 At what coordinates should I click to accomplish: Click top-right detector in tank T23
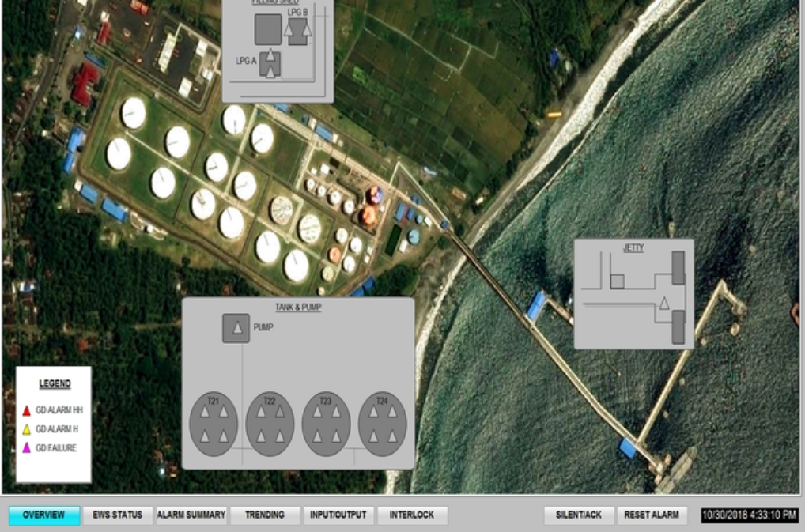[x=336, y=412]
